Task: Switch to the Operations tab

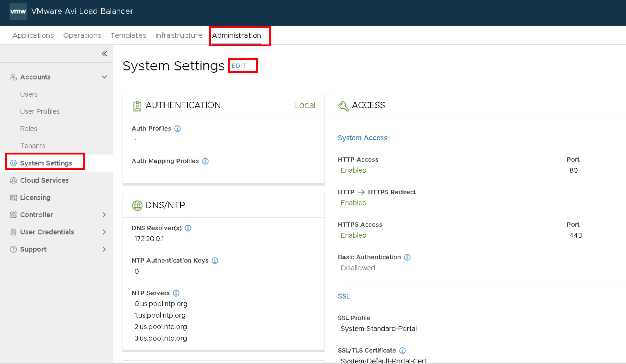Action: [x=82, y=35]
